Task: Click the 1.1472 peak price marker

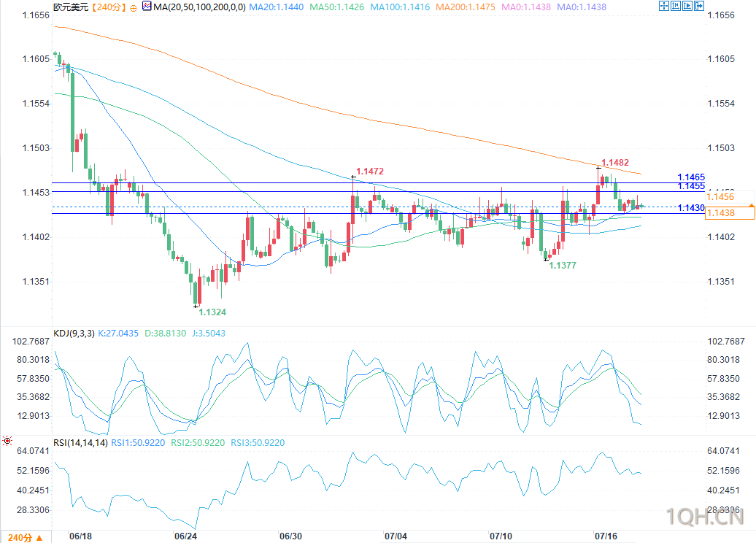Action: coord(370,172)
